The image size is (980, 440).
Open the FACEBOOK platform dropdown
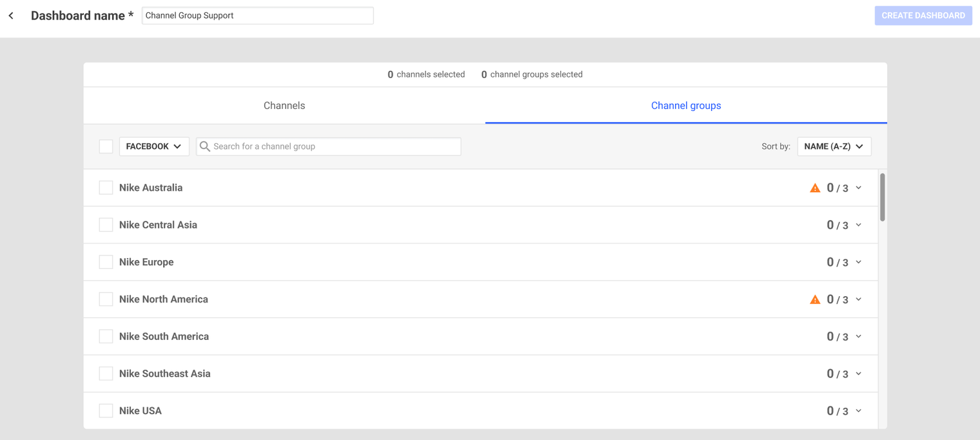coord(154,146)
